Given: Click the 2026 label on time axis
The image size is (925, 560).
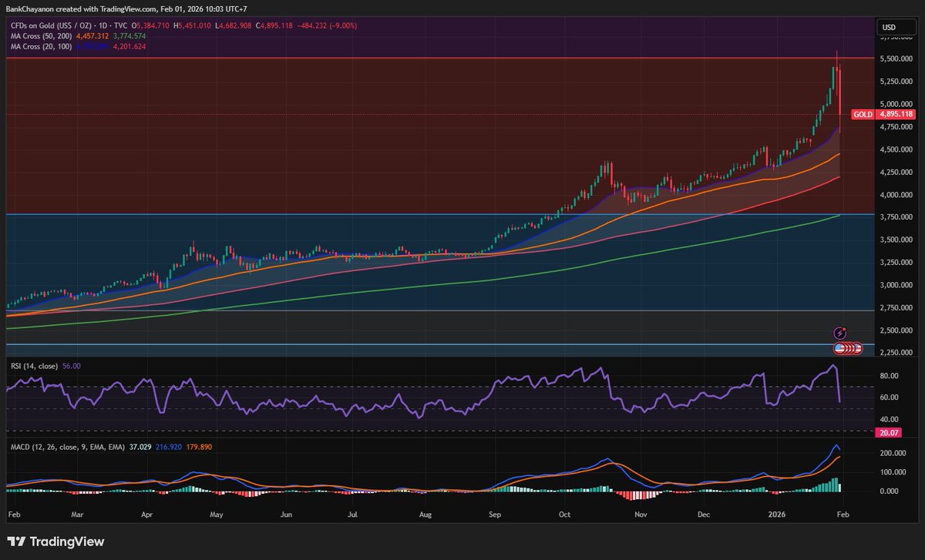Looking at the screenshot, I should [775, 514].
